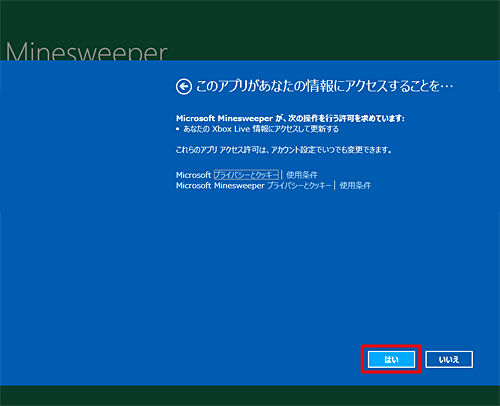Click the Minesweeper title text
Image resolution: width=500 pixels, height=406 pixels.
point(87,51)
